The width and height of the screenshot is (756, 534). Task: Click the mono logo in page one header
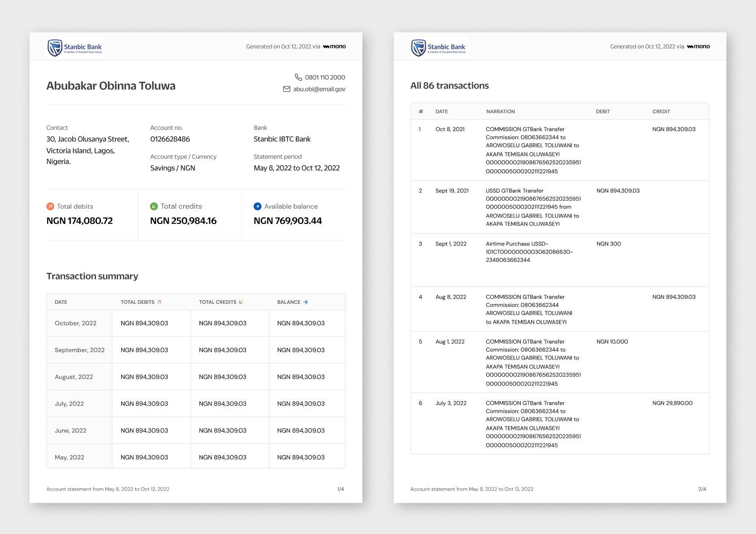334,47
